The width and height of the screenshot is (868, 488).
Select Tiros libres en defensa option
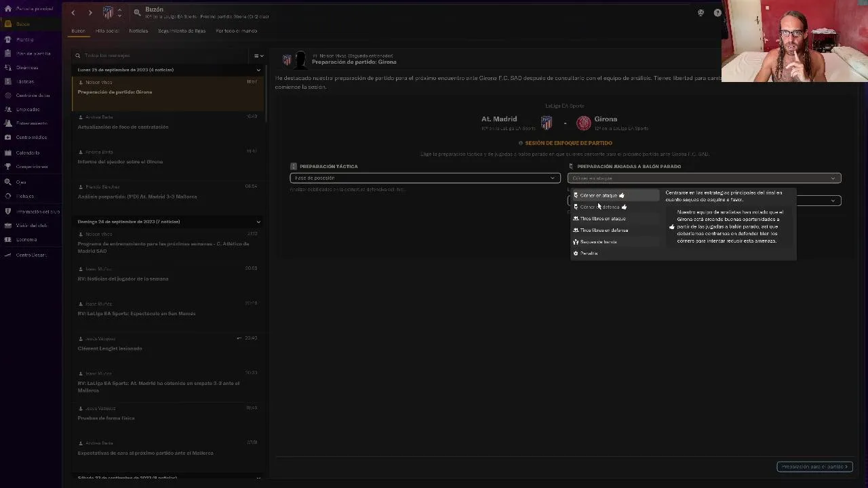614,230
